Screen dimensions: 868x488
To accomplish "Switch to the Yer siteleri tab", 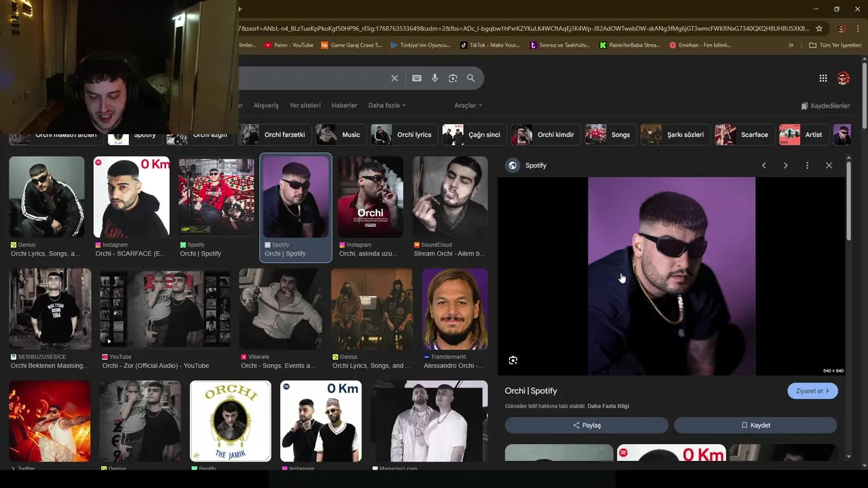I will pyautogui.click(x=305, y=106).
